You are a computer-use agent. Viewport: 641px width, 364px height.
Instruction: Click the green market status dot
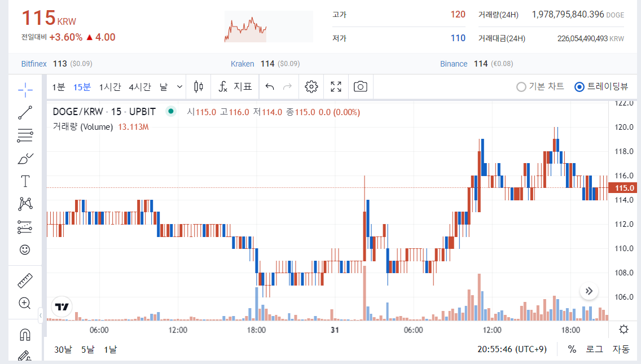click(171, 111)
